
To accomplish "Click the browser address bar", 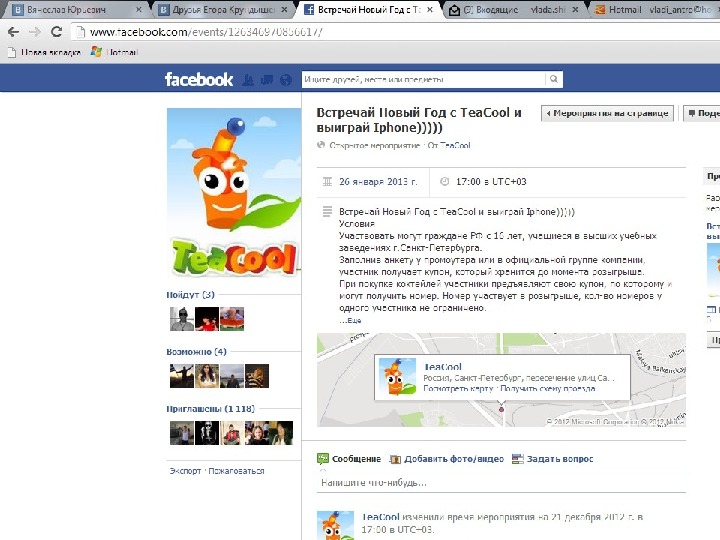I will coord(395,32).
